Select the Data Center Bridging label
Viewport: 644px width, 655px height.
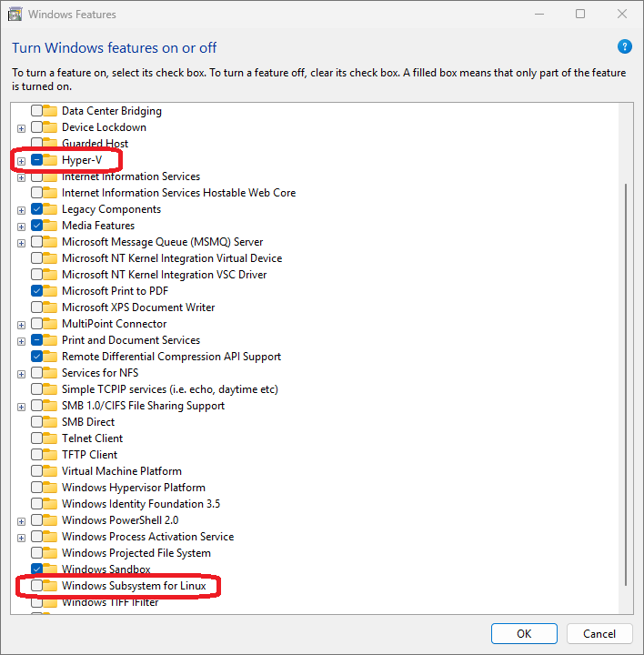112,111
